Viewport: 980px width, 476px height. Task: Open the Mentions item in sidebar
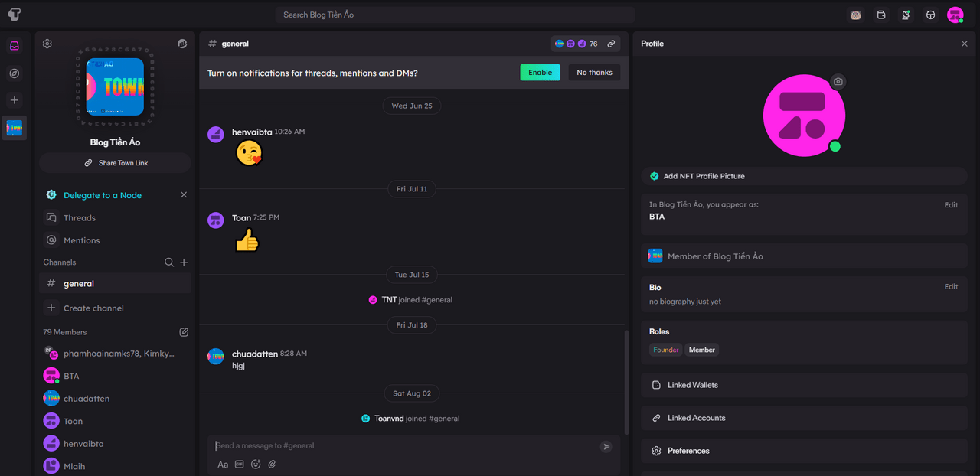[x=81, y=240]
